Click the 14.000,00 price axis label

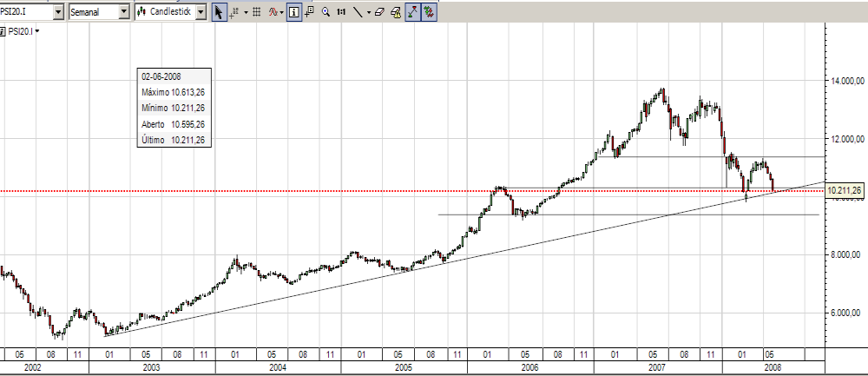845,81
